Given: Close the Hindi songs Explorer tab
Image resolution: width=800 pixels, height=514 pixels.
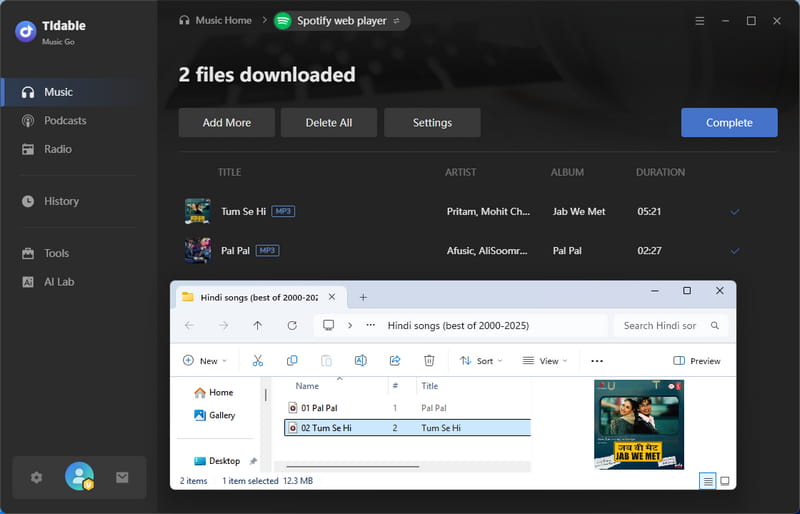Looking at the screenshot, I should [332, 297].
